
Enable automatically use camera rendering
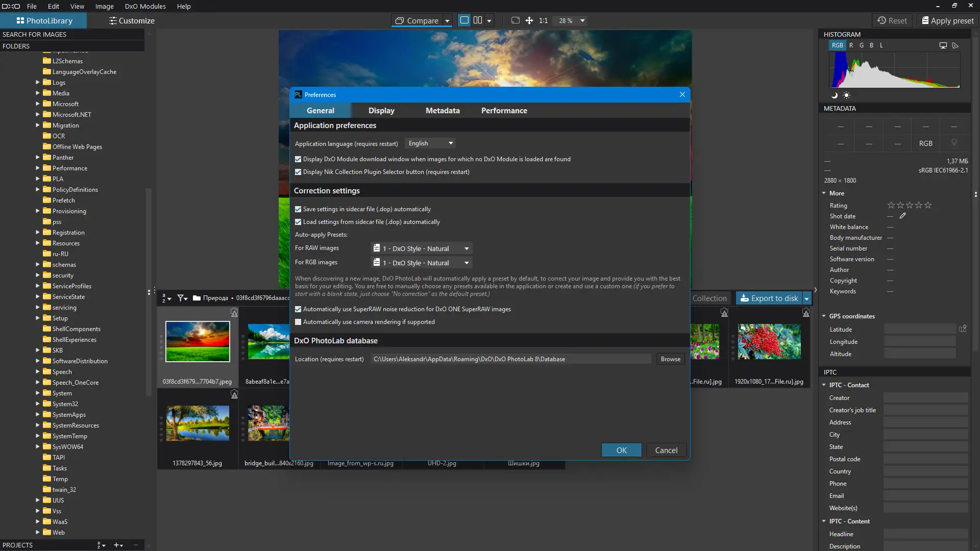point(298,322)
